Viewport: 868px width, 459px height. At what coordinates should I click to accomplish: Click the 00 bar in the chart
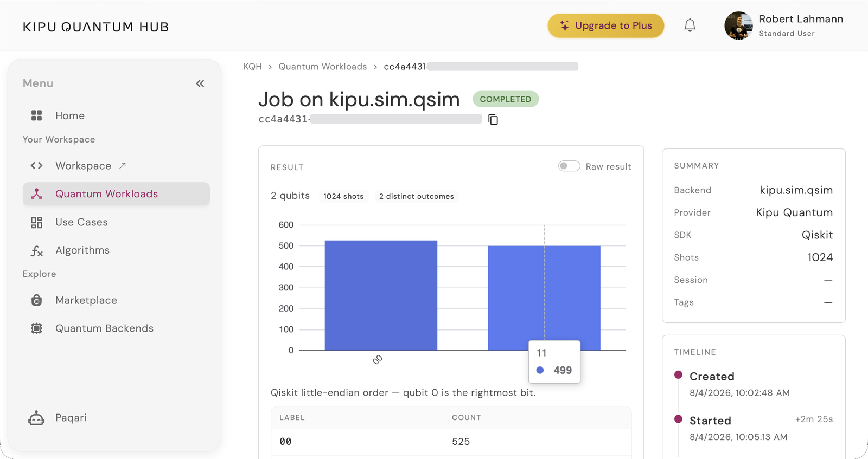click(381, 295)
